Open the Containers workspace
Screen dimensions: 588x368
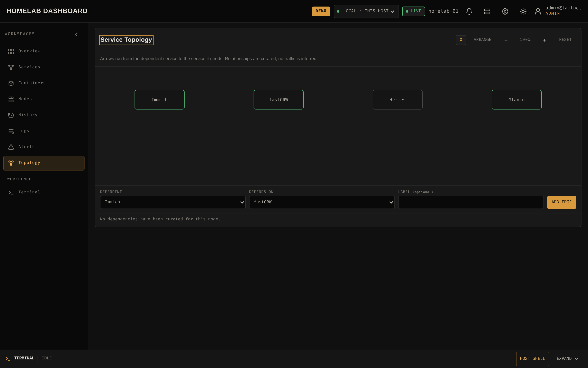(44, 83)
